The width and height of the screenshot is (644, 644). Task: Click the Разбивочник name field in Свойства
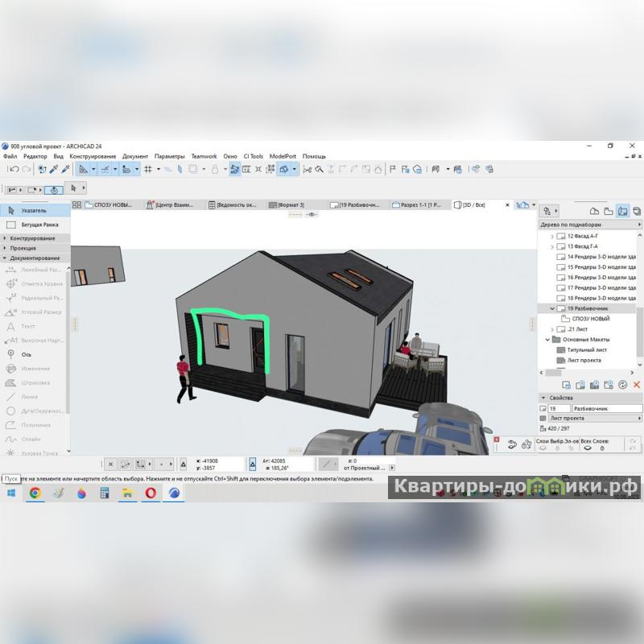(x=604, y=409)
